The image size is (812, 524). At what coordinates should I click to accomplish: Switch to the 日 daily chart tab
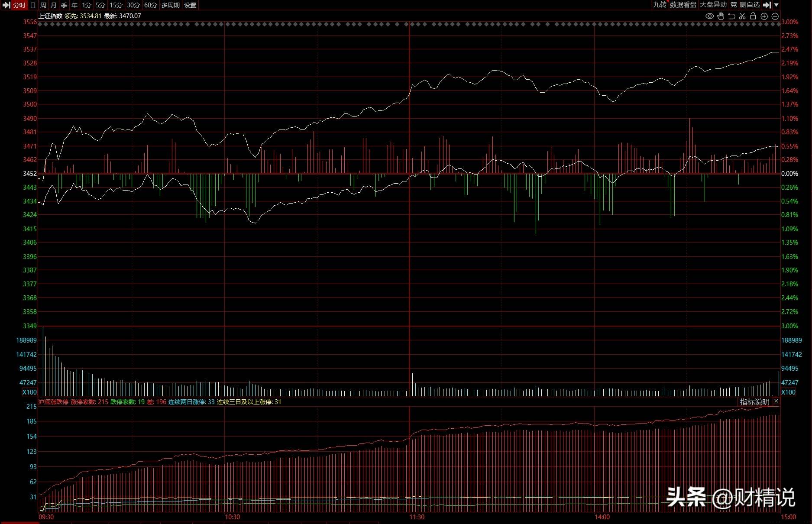(x=33, y=5)
